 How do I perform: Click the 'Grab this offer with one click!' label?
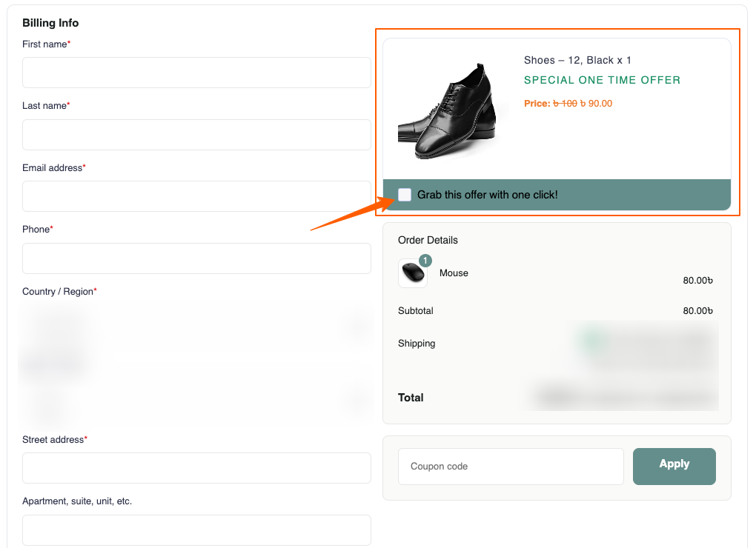(487, 195)
